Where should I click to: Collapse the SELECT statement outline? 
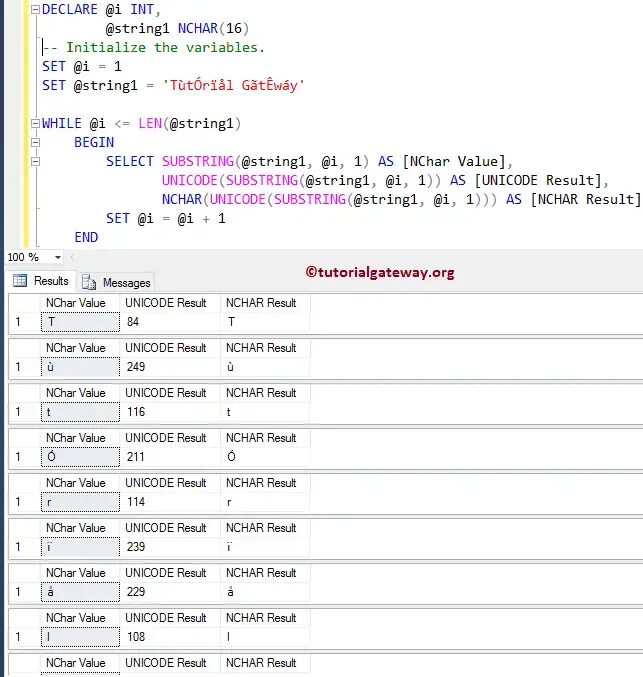tap(35, 161)
